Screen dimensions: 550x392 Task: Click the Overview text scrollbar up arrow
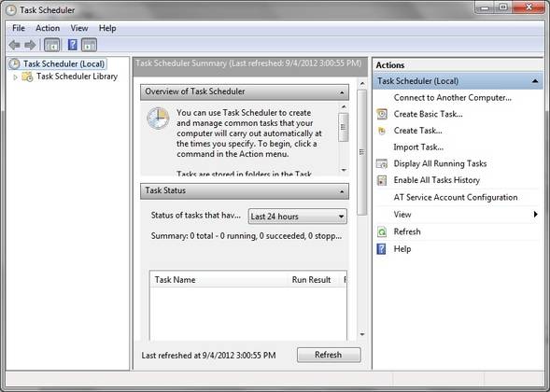344,106
